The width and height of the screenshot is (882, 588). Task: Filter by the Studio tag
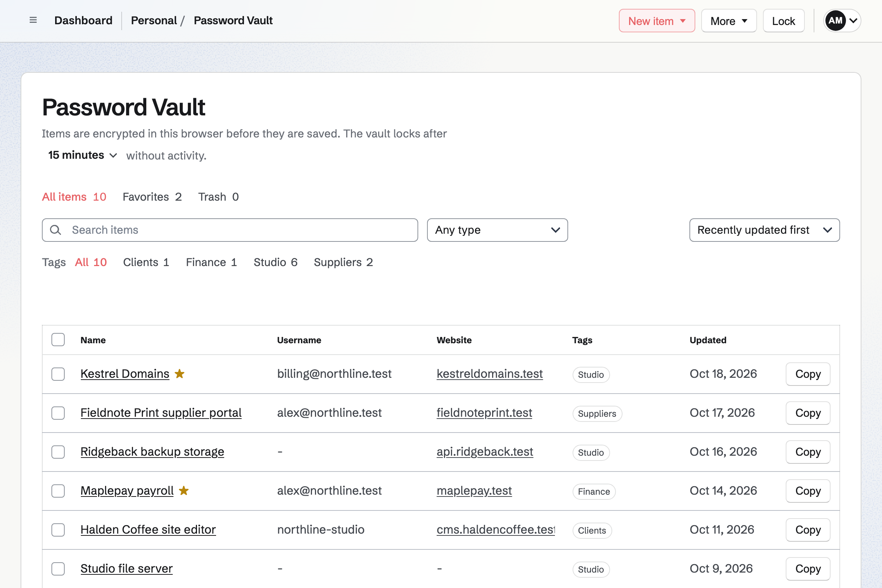(275, 262)
